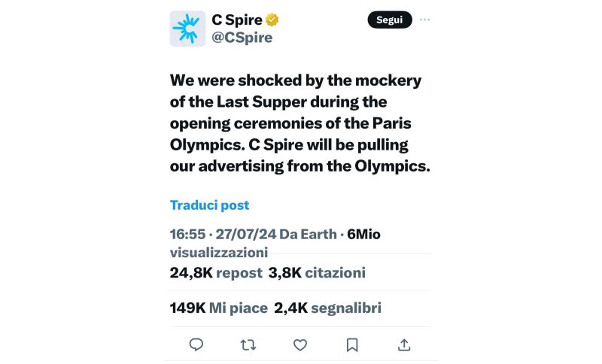Show the 149K Mi piace list
The width and height of the screenshot is (602, 364).
[x=218, y=308]
